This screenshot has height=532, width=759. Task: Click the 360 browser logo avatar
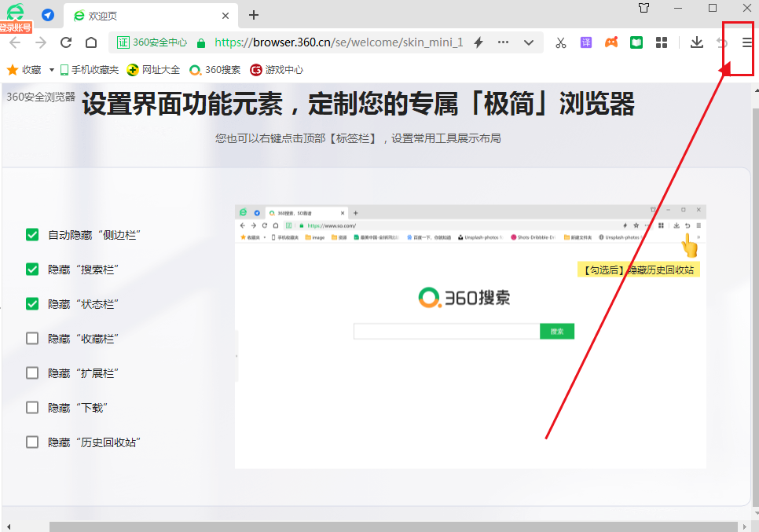pyautogui.click(x=16, y=12)
